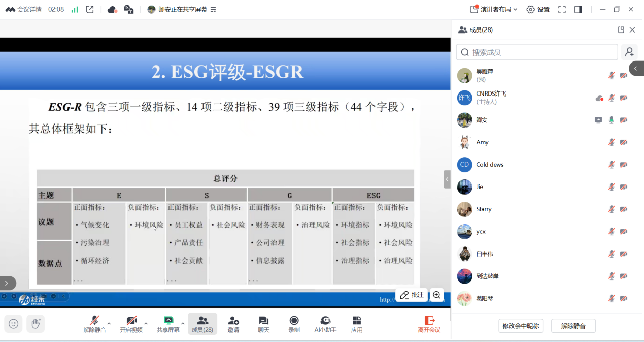Open the AI assistant

point(325,324)
